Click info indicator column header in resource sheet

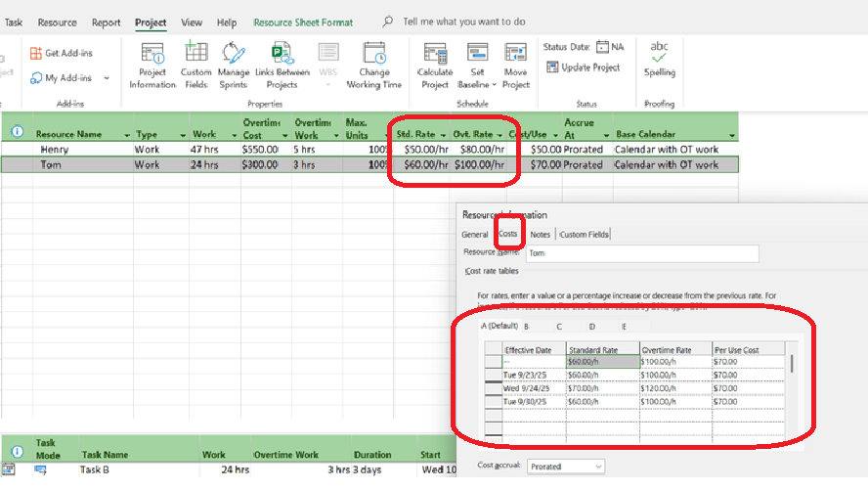click(18, 131)
